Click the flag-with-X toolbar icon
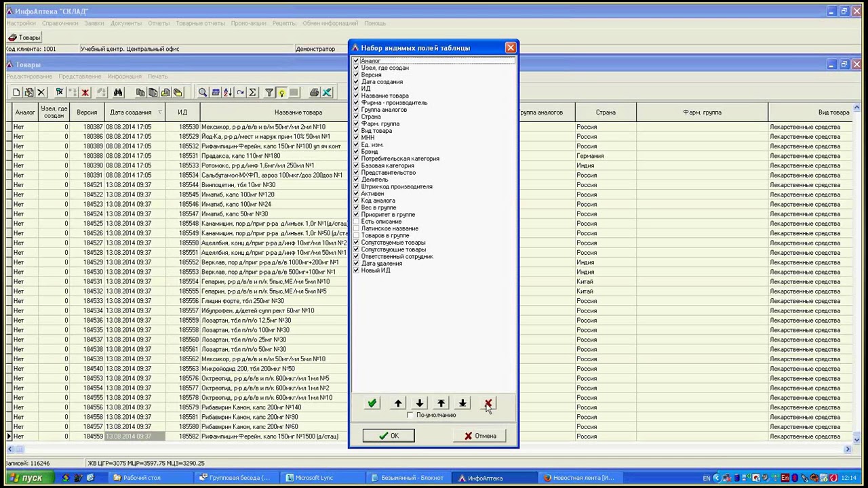This screenshot has height=488, width=868. click(60, 92)
